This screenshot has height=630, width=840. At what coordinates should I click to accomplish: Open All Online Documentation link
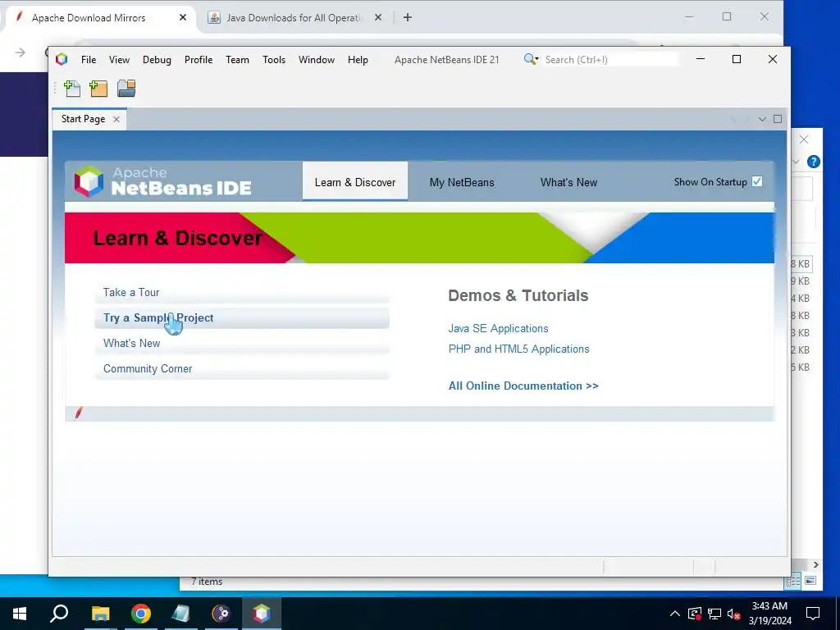[x=523, y=386]
